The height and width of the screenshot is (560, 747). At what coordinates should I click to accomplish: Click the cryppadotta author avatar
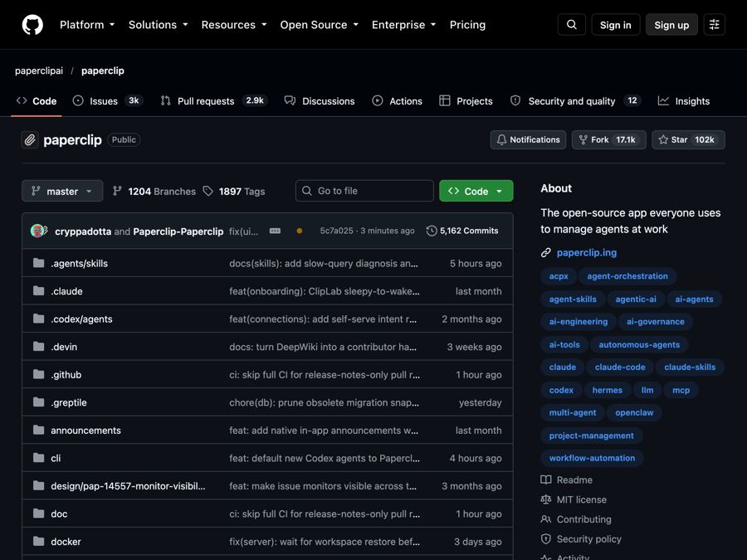point(38,231)
